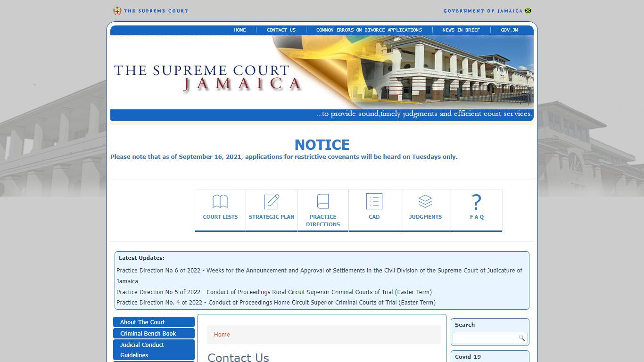
Task: Click GOVERNMENT OF JAMAICA header link
Action: coord(483,11)
